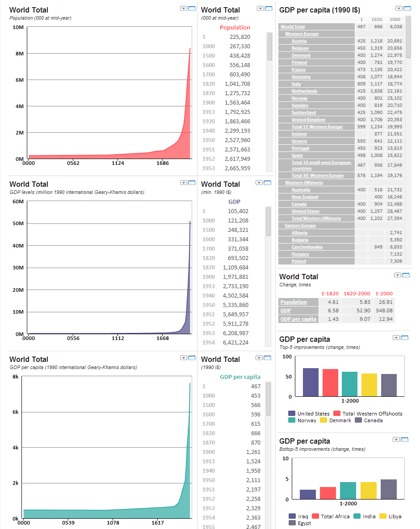Maximize the GDP per capita (1990 I$) table panel
The image size is (420, 529).
(406, 8)
